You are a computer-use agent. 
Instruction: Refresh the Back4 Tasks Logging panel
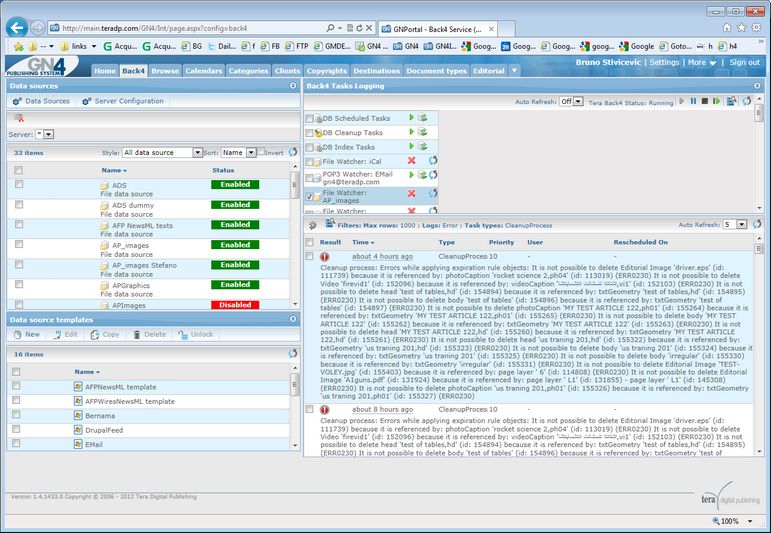tap(747, 101)
